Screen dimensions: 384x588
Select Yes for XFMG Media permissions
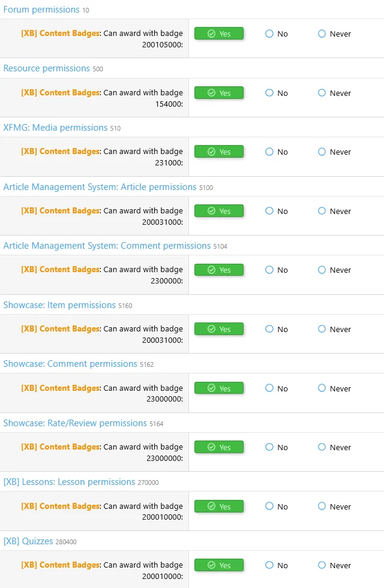pos(219,152)
